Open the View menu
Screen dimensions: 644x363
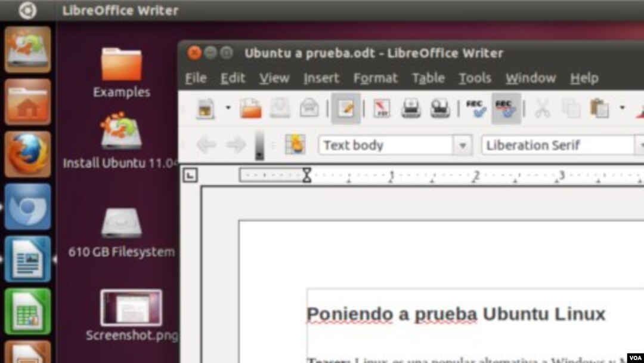click(274, 78)
